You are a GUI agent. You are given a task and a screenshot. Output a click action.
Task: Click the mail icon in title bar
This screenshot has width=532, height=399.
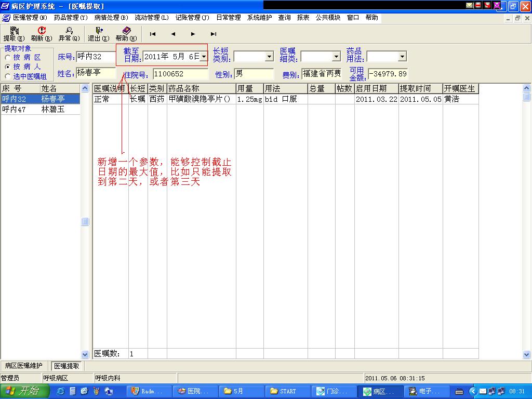469,5
